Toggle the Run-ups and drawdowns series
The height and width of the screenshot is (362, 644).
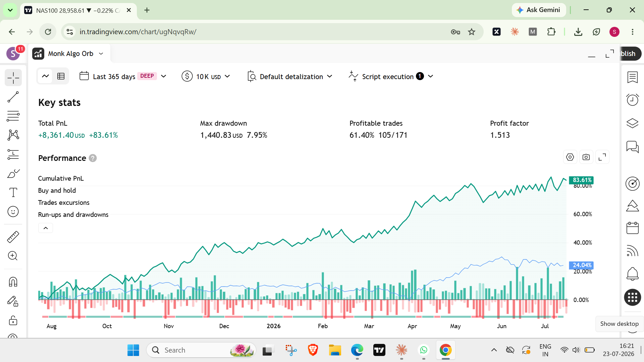click(x=73, y=215)
